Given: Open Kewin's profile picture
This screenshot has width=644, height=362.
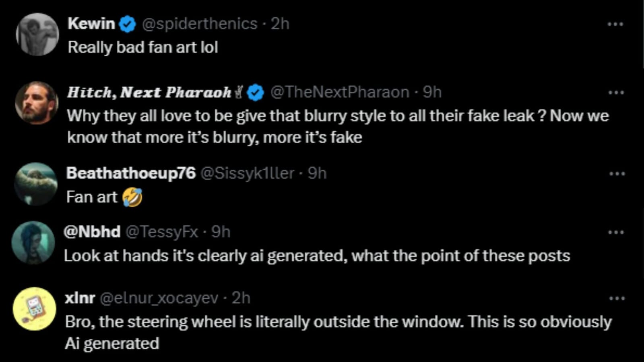Looking at the screenshot, I should (x=37, y=35).
